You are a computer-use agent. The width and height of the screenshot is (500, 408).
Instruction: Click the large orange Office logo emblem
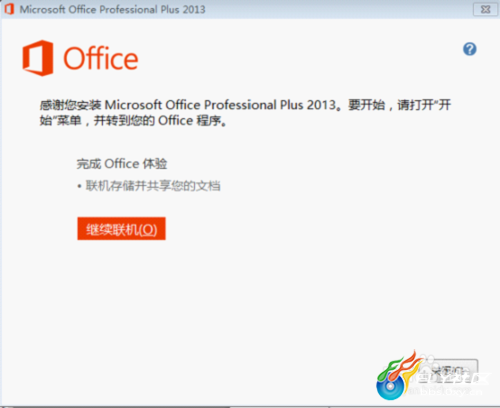tap(38, 58)
